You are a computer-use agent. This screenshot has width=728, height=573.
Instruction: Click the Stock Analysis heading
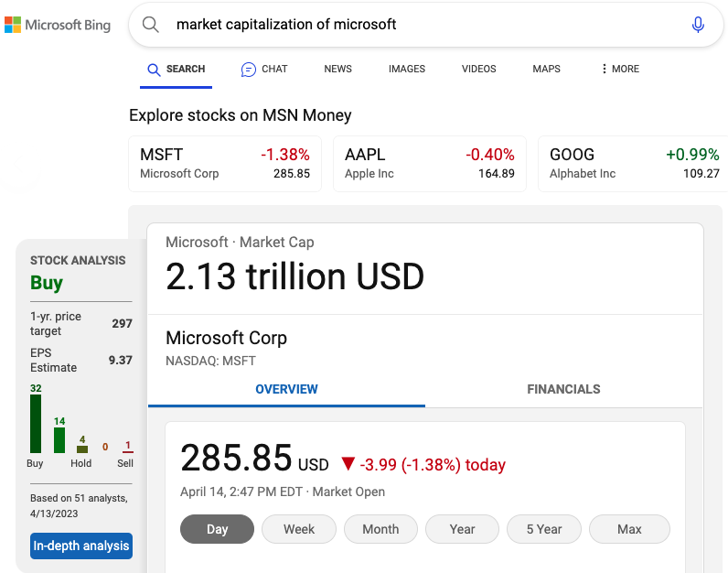coord(78,260)
